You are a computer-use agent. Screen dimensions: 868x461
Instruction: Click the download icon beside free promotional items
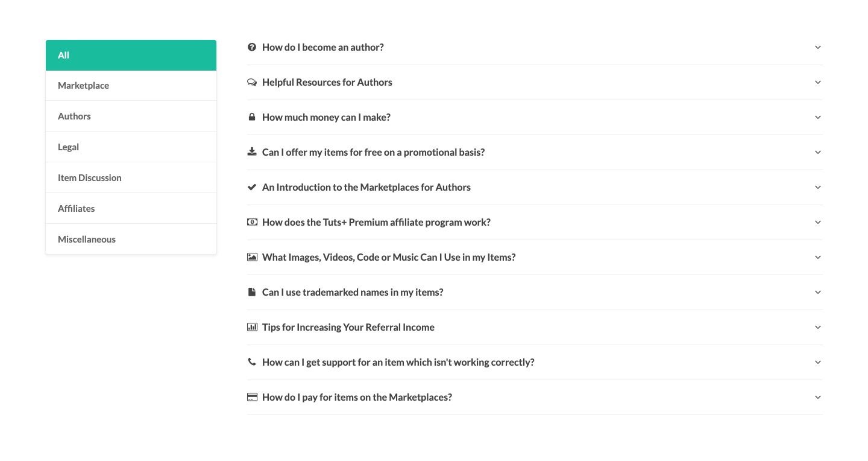[x=252, y=152]
